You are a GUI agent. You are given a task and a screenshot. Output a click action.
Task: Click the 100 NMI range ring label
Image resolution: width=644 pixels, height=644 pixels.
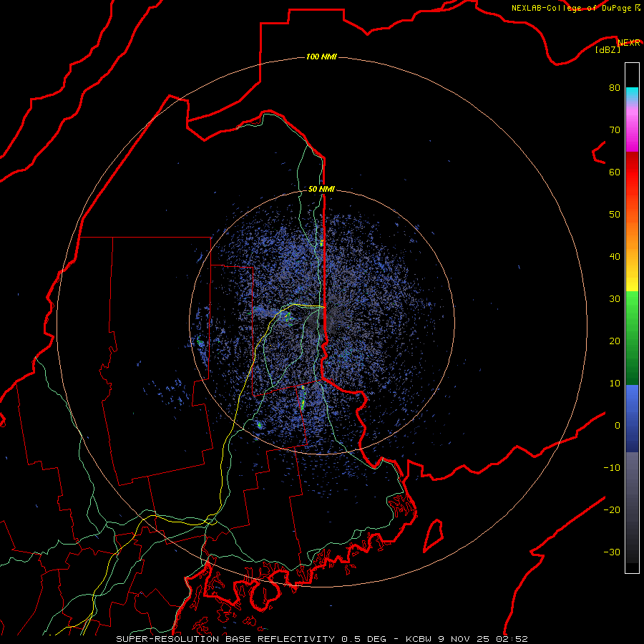click(321, 57)
